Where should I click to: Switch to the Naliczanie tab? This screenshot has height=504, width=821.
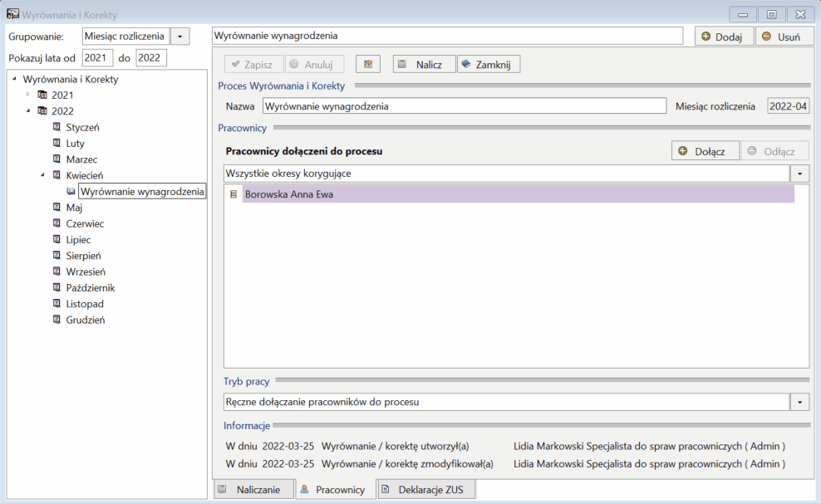[x=254, y=489]
